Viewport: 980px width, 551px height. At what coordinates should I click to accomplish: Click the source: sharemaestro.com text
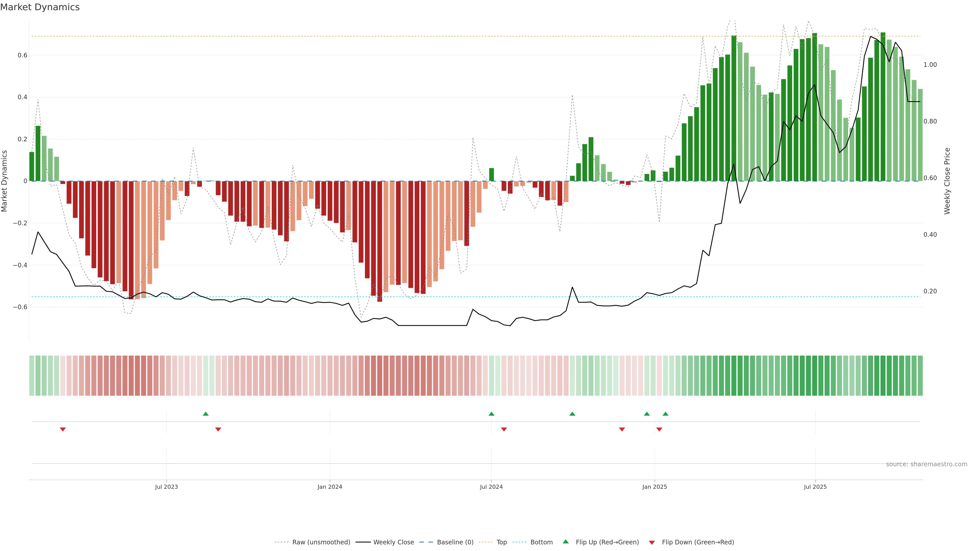click(x=926, y=464)
